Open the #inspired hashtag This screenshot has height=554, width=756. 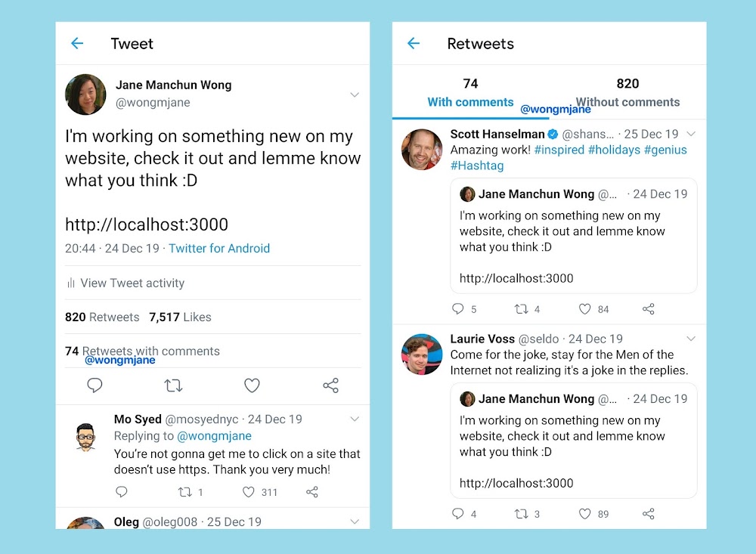(x=559, y=150)
